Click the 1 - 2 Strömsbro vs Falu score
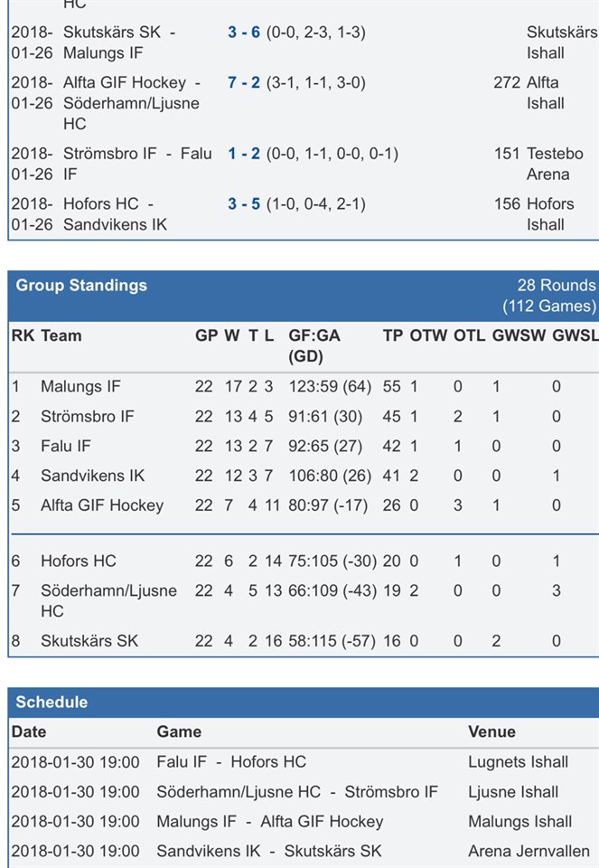This screenshot has height=868, width=599. tap(244, 155)
